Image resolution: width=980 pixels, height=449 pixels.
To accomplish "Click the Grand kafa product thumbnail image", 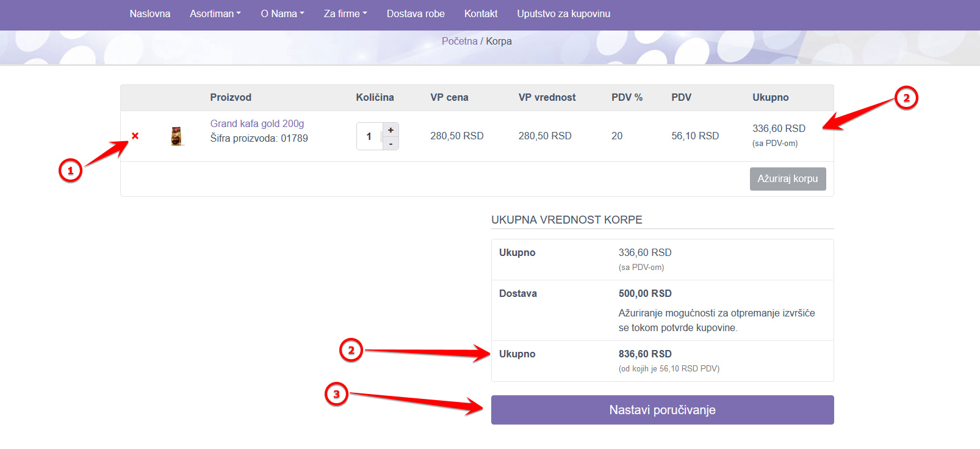I will (176, 136).
